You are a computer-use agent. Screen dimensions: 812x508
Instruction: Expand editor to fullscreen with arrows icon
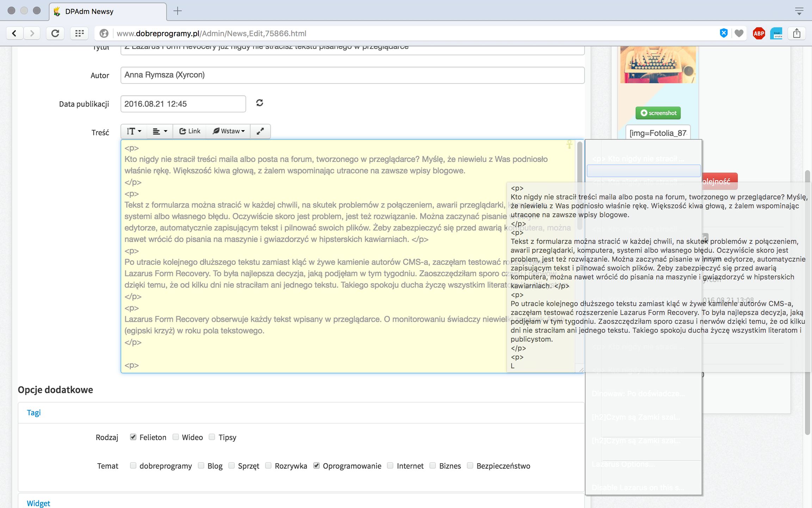tap(260, 131)
